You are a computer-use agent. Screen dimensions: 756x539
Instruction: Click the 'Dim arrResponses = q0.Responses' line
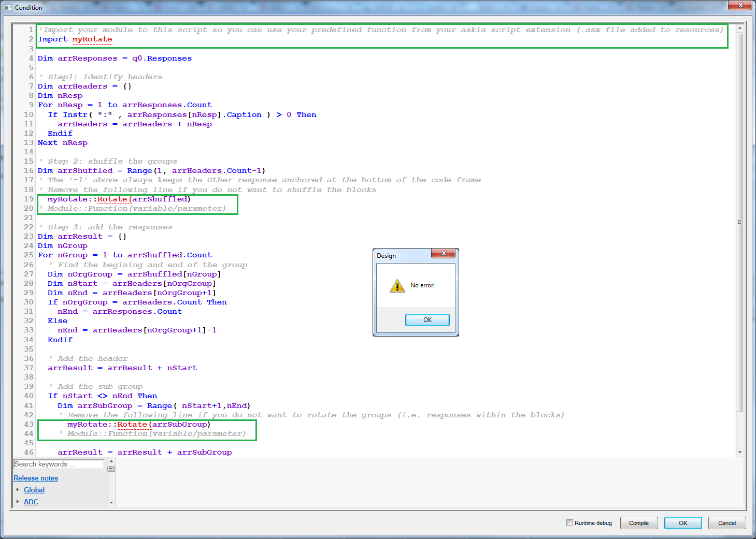click(115, 59)
